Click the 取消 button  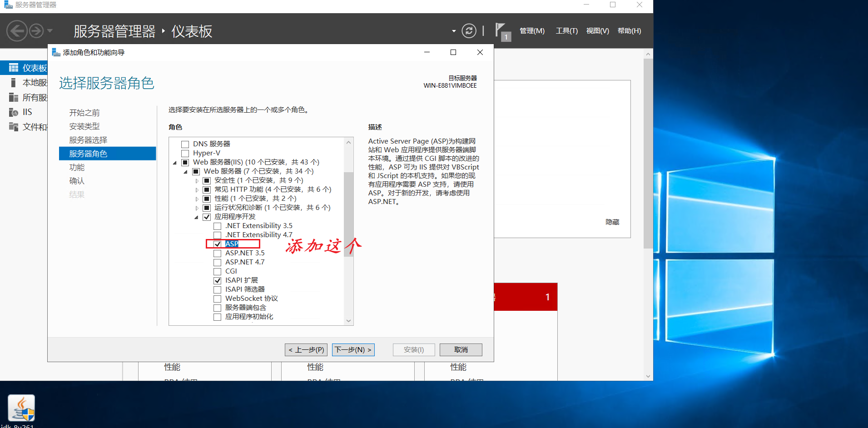(x=461, y=350)
